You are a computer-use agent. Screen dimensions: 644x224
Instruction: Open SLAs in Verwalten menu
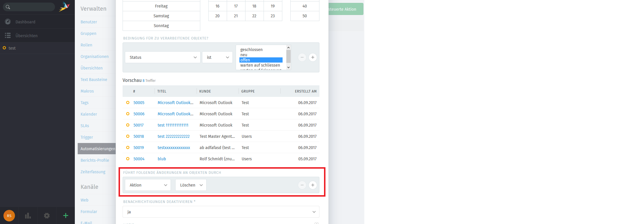[85, 126]
